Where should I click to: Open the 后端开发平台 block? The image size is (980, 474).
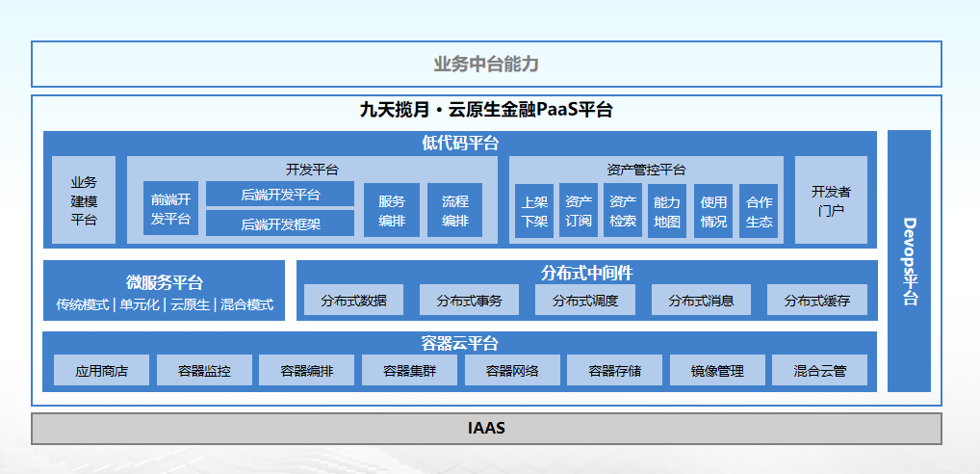(280, 195)
